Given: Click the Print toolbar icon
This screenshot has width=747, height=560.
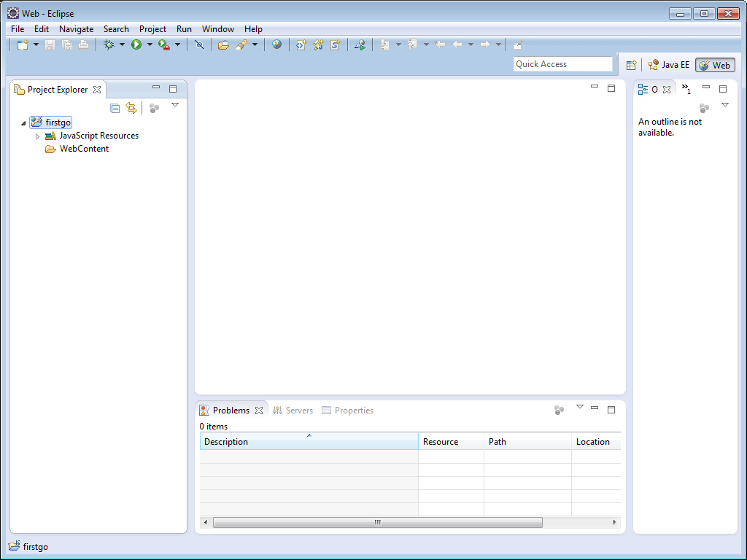Looking at the screenshot, I should (83, 44).
